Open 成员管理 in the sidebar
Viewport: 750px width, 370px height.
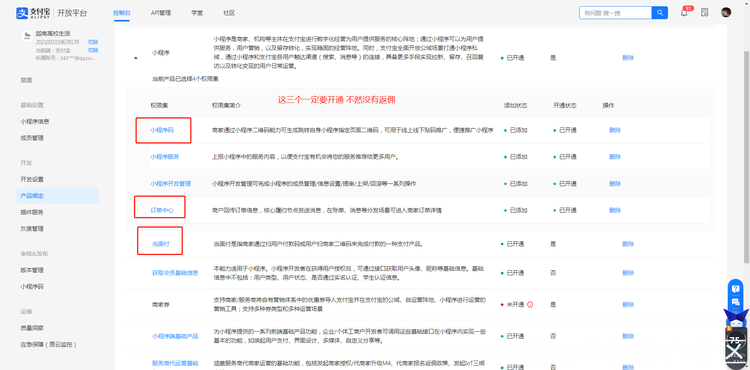coord(32,138)
